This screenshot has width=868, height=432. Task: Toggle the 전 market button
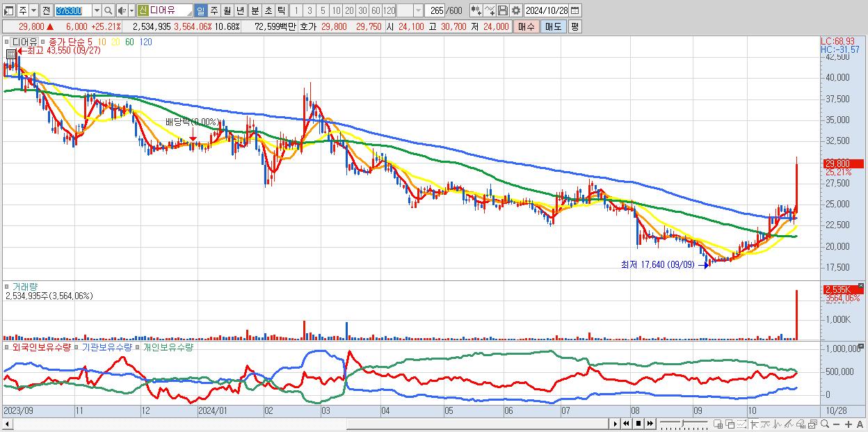tap(46, 11)
